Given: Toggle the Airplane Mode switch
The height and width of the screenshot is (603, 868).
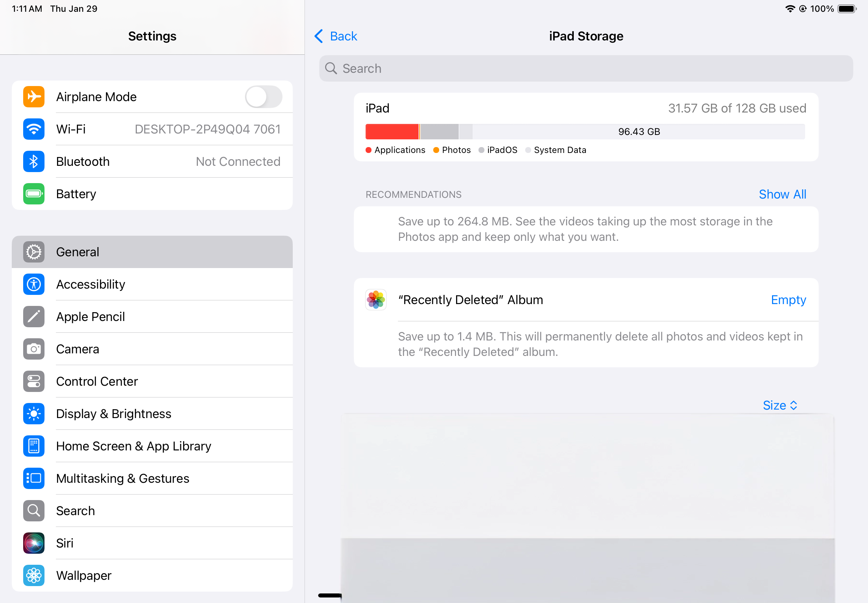Looking at the screenshot, I should (263, 97).
